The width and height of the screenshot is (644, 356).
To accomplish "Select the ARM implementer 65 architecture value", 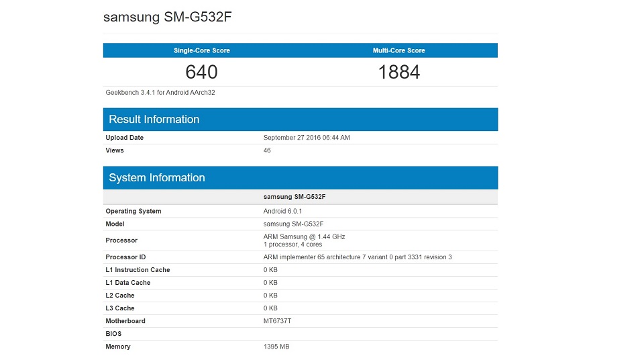I will click(358, 257).
